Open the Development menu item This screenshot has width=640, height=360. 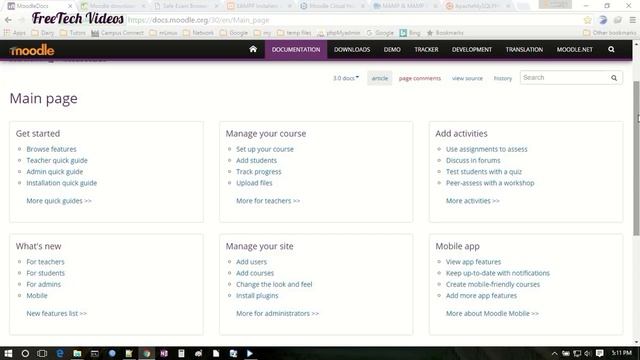pyautogui.click(x=471, y=49)
